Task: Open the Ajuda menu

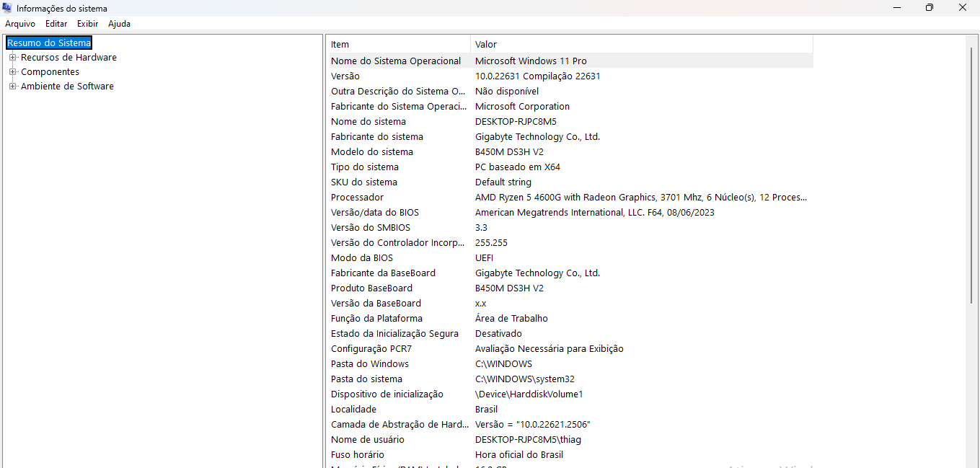Action: click(119, 24)
